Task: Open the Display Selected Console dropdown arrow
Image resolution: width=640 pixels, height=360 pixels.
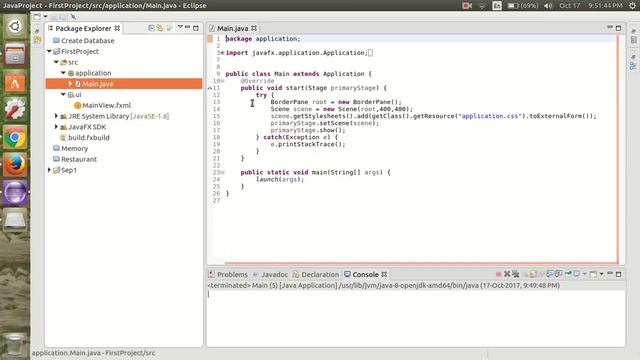Action: [584, 274]
